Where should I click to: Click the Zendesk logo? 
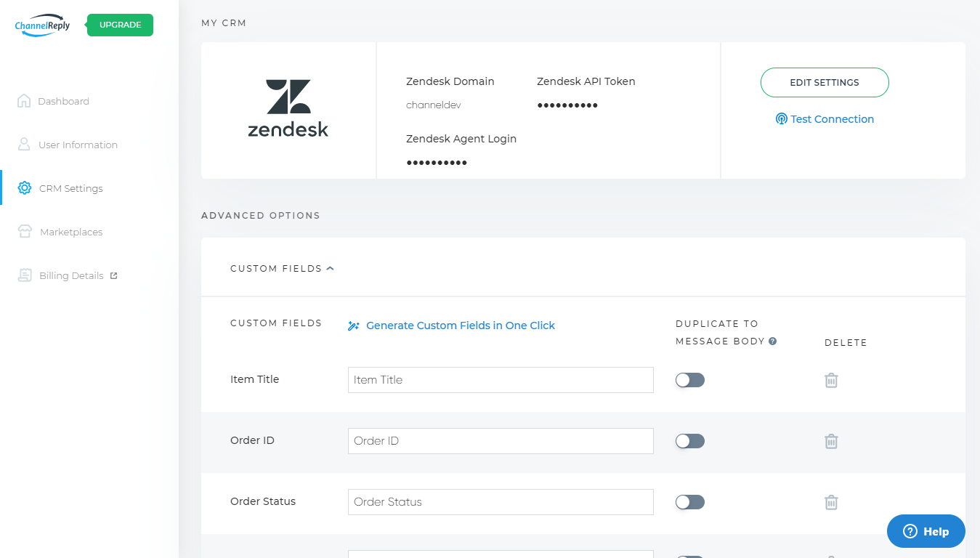pyautogui.click(x=288, y=108)
